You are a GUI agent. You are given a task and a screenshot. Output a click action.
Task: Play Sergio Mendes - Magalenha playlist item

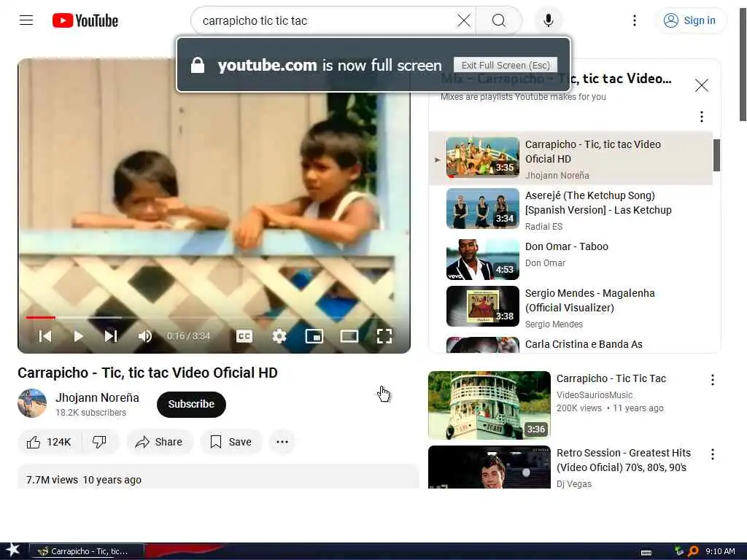(x=570, y=307)
